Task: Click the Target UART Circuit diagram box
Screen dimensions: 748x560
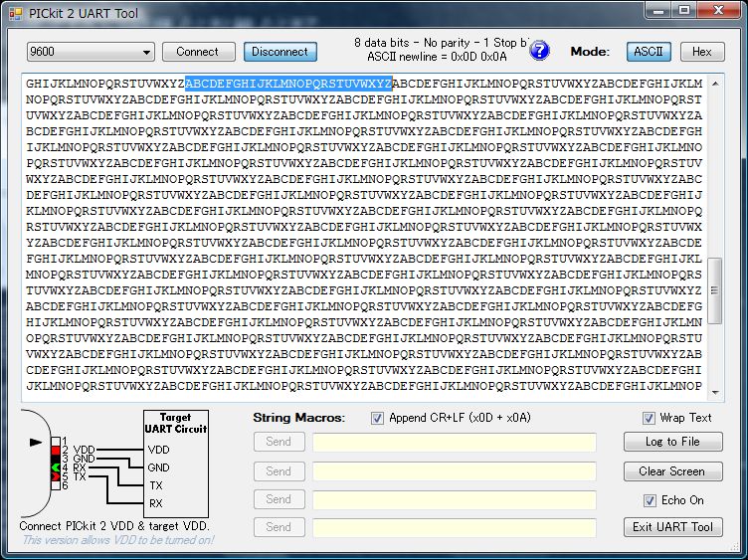Action: pos(176,464)
